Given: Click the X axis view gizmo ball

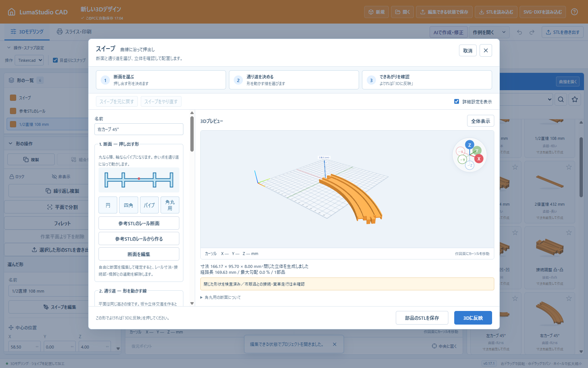Looking at the screenshot, I should point(478,159).
